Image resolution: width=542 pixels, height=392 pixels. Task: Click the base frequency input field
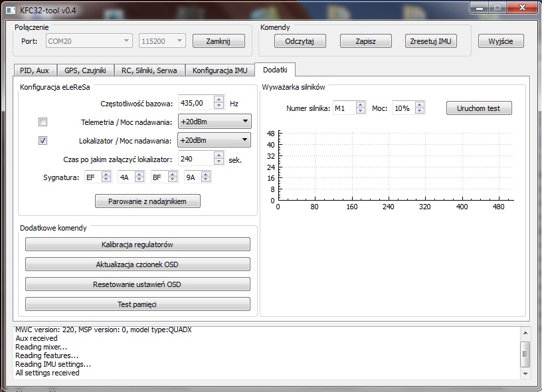195,103
